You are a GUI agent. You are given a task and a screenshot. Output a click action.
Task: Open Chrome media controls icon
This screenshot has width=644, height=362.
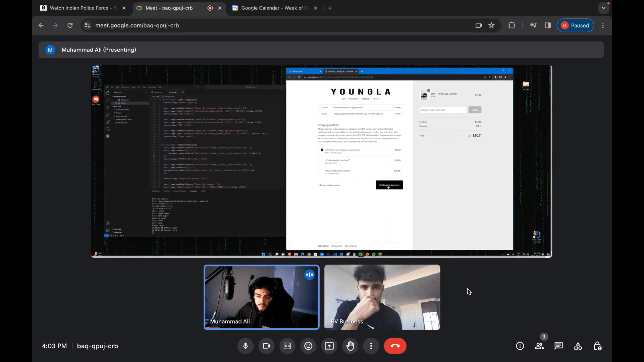point(533,25)
